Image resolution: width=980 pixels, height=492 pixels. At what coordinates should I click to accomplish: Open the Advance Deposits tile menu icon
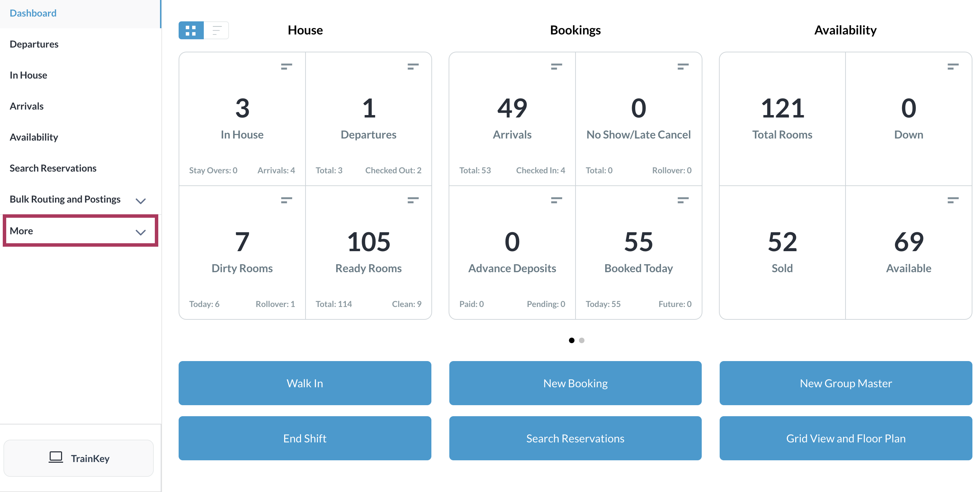(556, 200)
